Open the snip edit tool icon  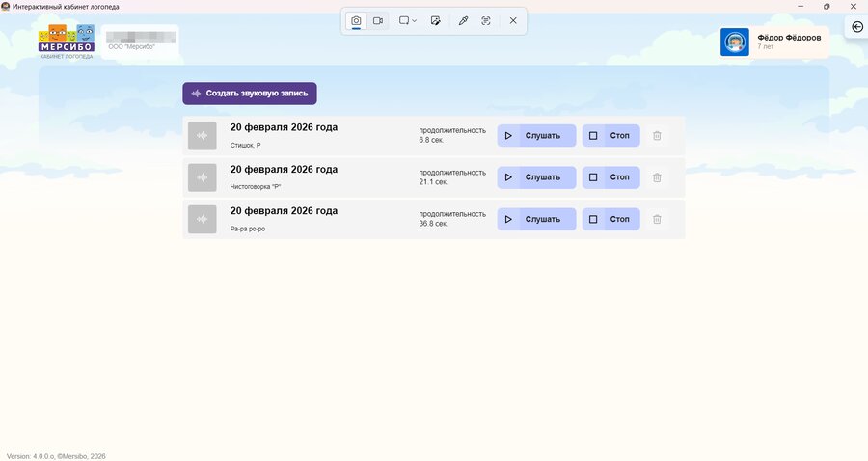coord(436,21)
